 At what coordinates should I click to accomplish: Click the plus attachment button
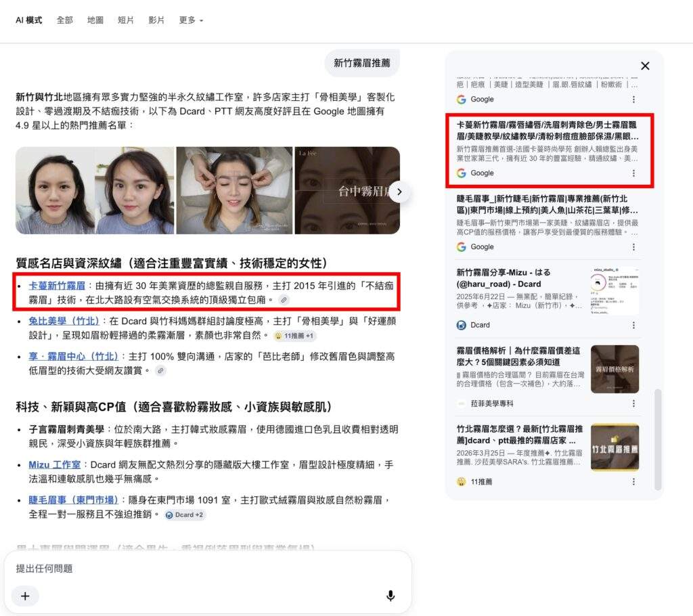25,596
